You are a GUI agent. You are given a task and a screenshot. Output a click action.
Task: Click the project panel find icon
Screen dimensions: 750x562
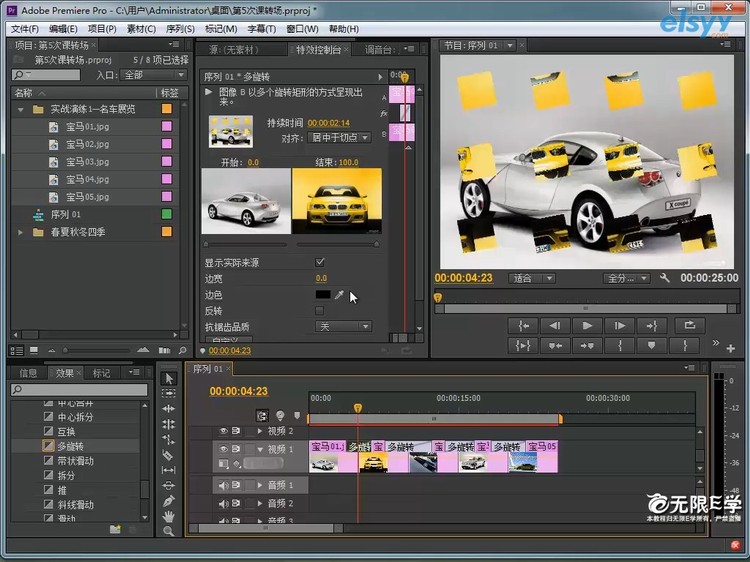(x=182, y=351)
